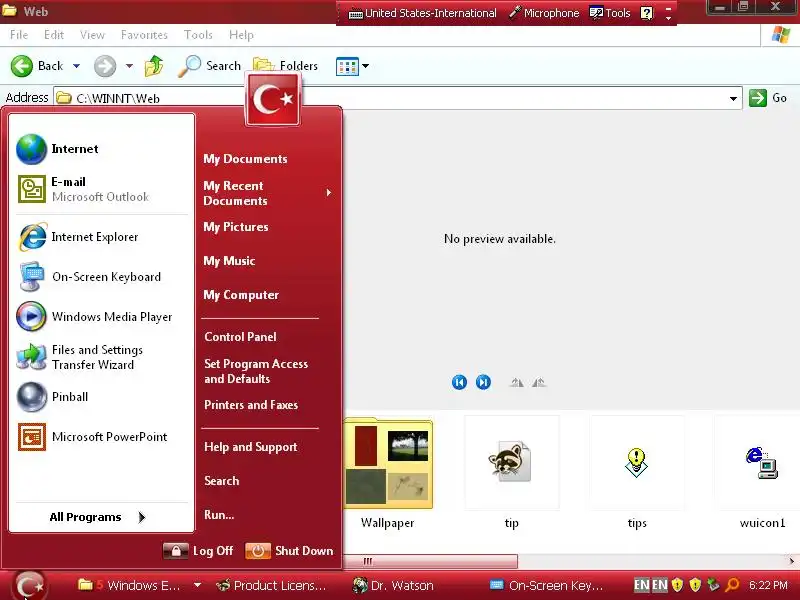Viewport: 800px width, 600px height.
Task: Click the Shut Down power icon
Action: [258, 551]
